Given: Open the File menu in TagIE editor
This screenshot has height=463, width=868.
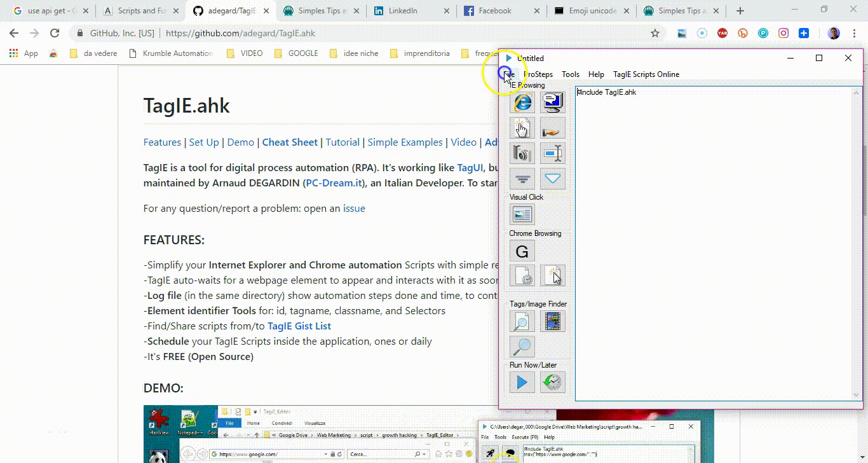Looking at the screenshot, I should [x=510, y=74].
